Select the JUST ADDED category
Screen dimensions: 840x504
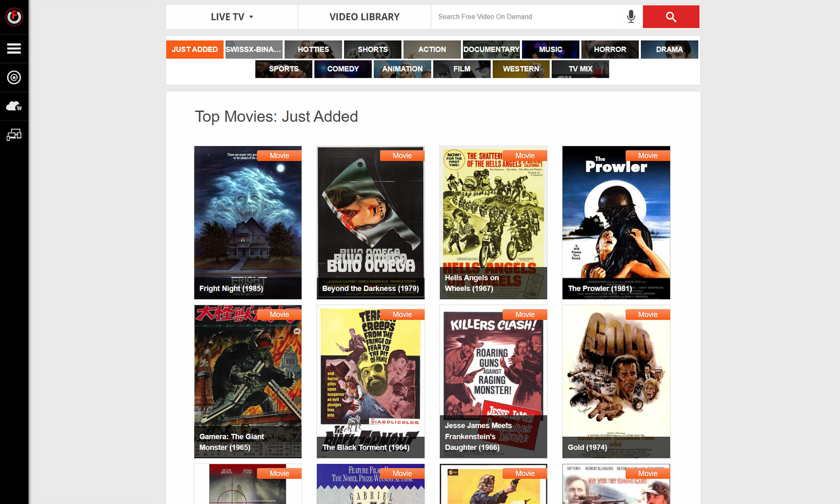point(194,50)
